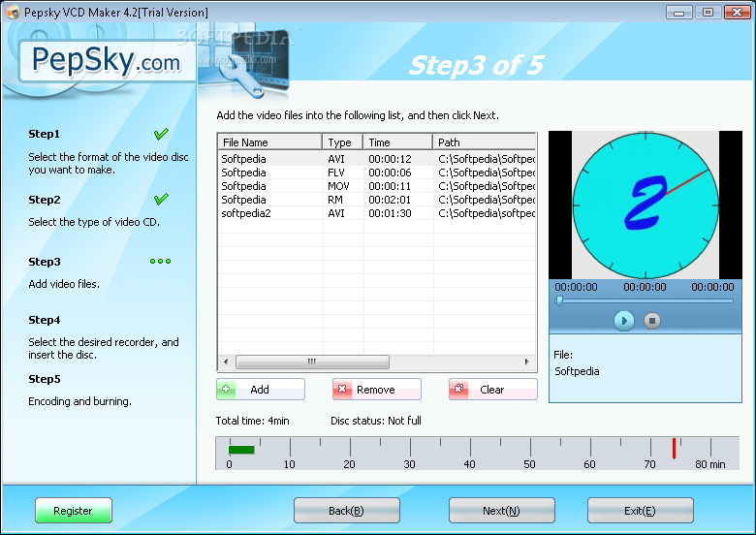The width and height of the screenshot is (756, 535).
Task: Click the Step4 heading in sidebar
Action: tap(45, 320)
